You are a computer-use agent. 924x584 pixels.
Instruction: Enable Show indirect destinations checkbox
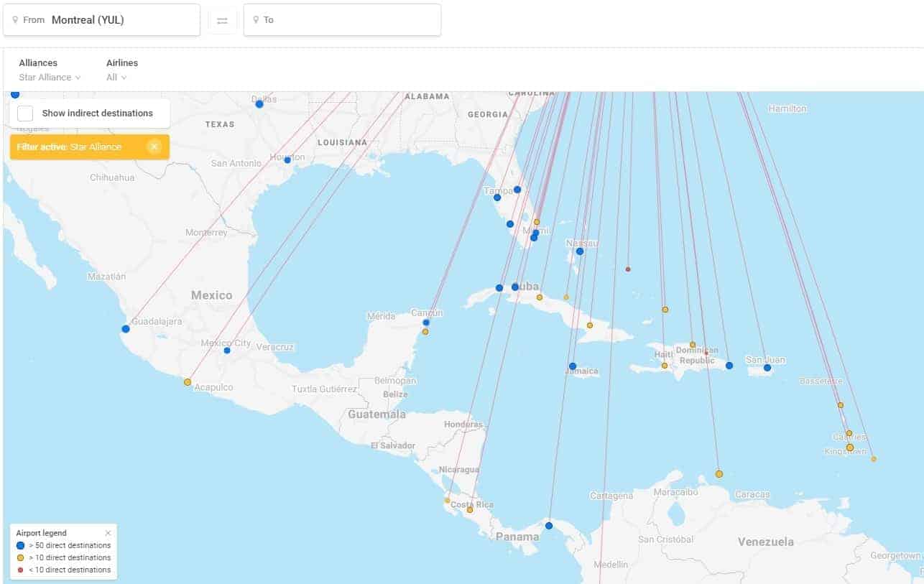26,113
